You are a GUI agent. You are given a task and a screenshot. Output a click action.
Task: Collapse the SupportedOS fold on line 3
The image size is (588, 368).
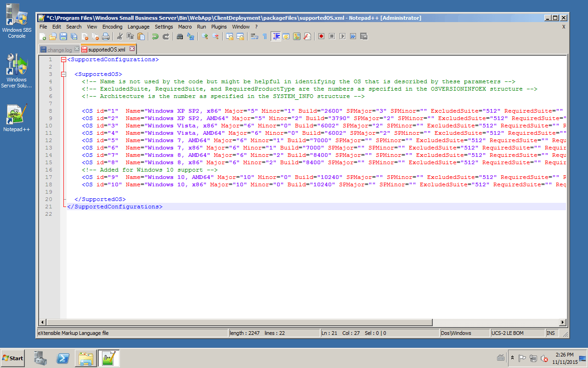point(63,74)
